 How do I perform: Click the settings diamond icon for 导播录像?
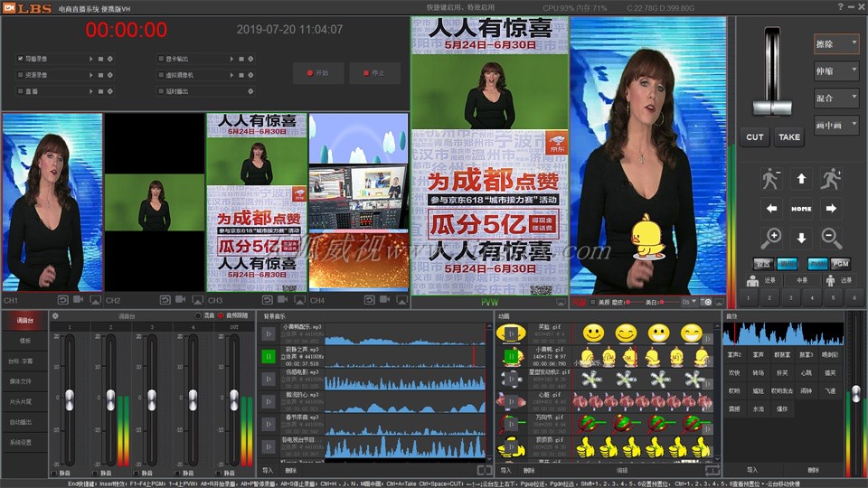pyautogui.click(x=109, y=59)
